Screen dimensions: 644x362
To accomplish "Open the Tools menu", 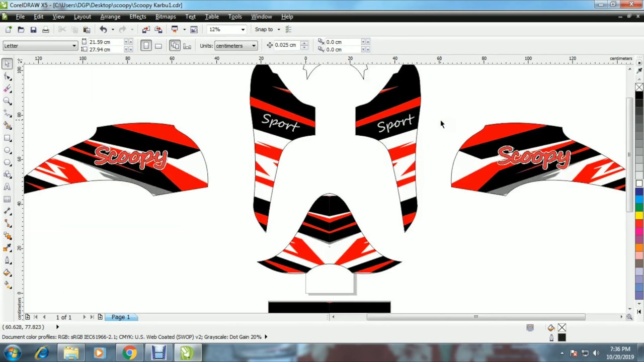I will [235, 17].
